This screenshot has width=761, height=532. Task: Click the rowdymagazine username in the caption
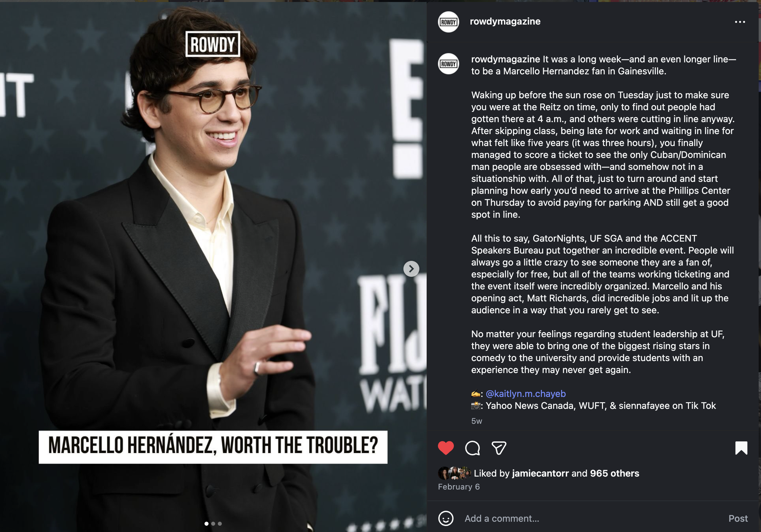505,59
